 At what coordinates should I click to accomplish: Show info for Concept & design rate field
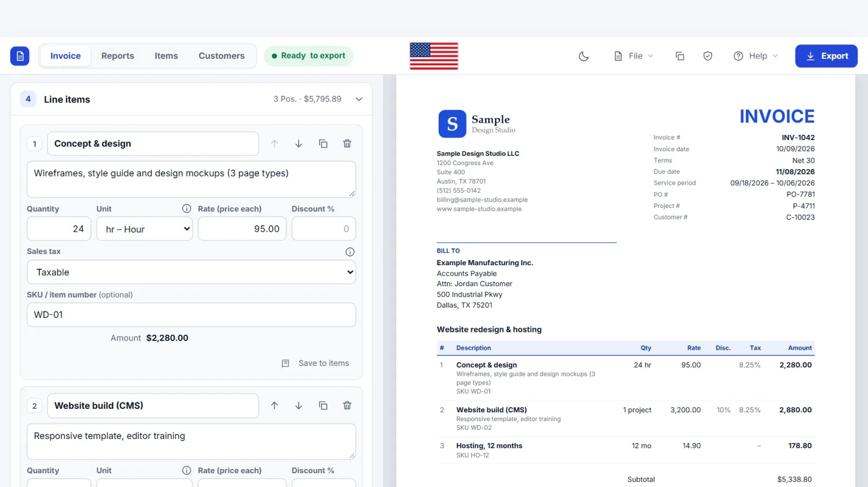(x=187, y=208)
